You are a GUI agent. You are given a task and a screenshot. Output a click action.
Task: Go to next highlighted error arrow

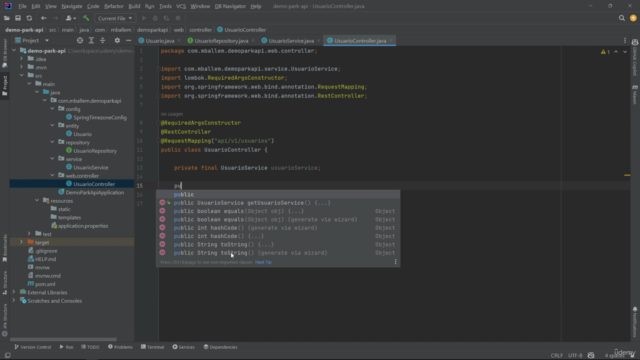(x=625, y=52)
